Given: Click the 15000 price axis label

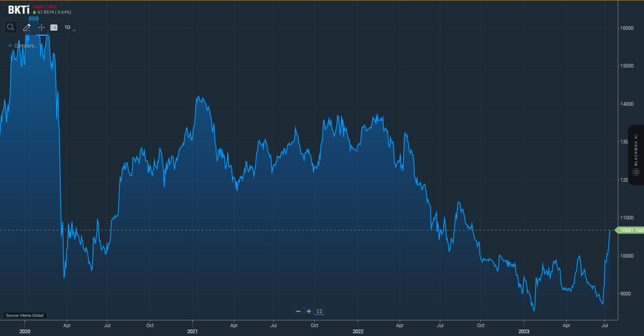Looking at the screenshot, I should click(627, 66).
